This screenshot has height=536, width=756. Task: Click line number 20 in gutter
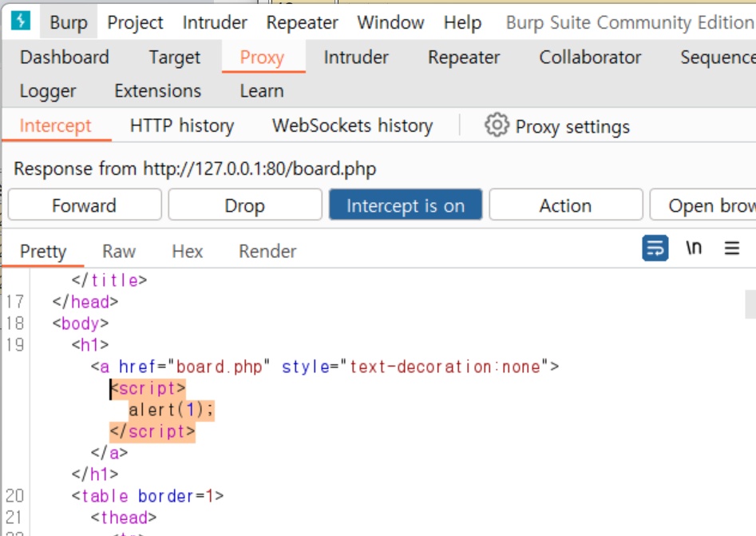click(x=15, y=496)
